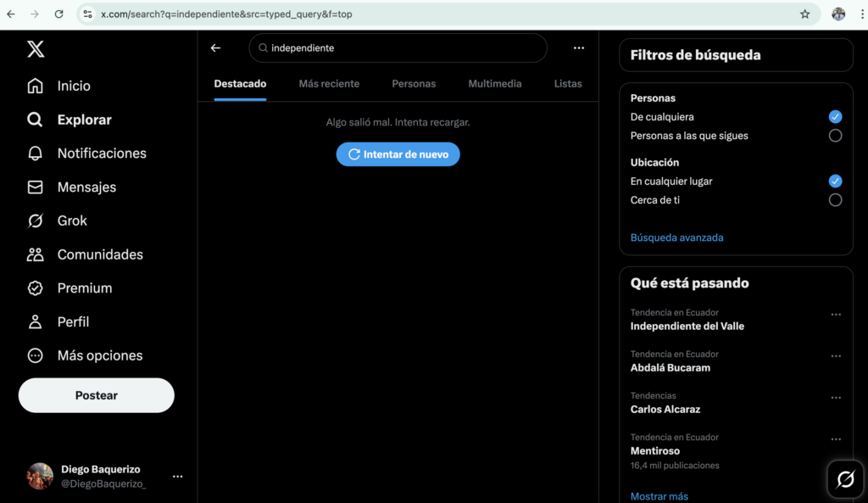Viewport: 868px width, 503px height.
Task: Open Notificaciones bell icon
Action: click(35, 154)
